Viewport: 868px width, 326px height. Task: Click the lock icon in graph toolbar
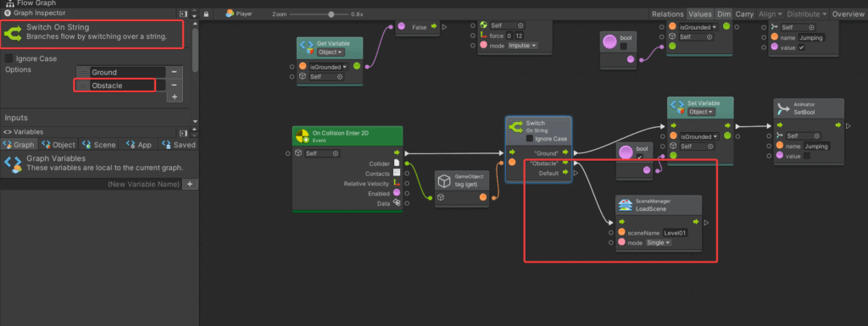pyautogui.click(x=207, y=14)
